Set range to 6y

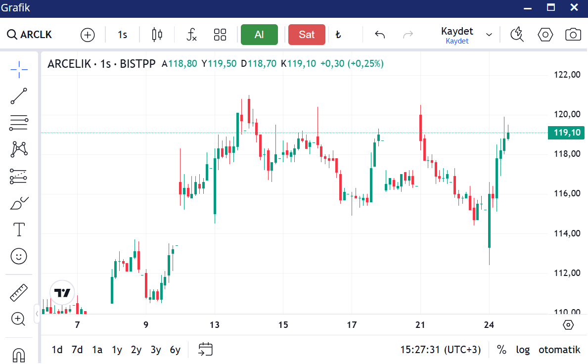click(x=175, y=350)
